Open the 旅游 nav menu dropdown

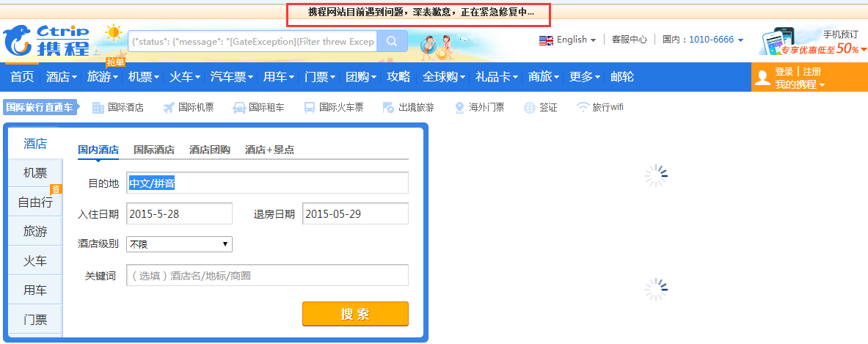pyautogui.click(x=103, y=77)
